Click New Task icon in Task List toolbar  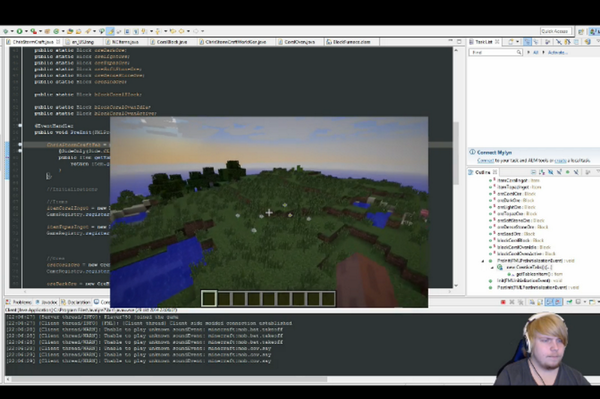pos(510,42)
